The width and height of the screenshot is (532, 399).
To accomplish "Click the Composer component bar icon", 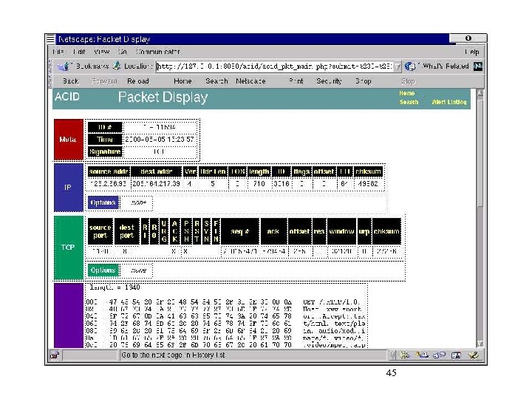I will [474, 355].
